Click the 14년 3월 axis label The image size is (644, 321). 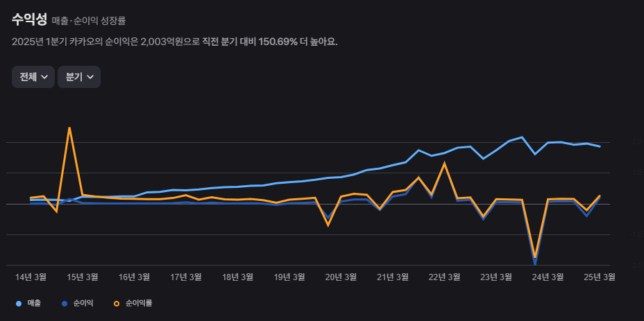(x=31, y=277)
